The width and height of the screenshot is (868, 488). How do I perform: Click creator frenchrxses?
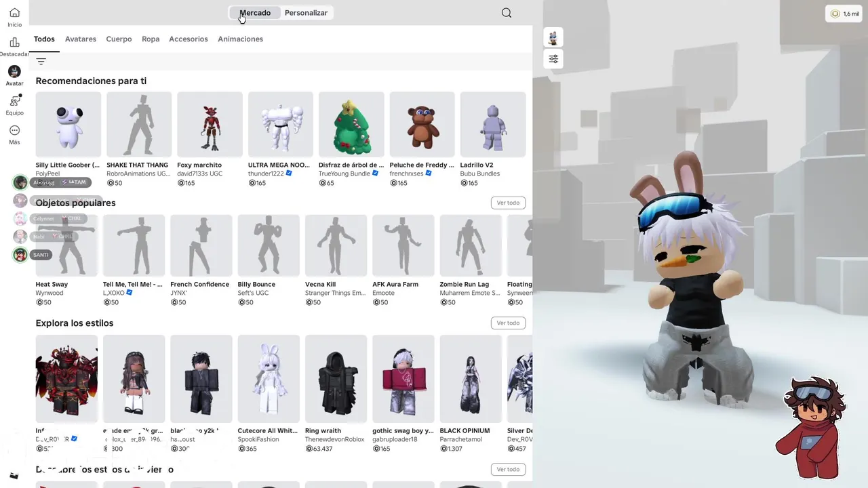[x=407, y=174]
